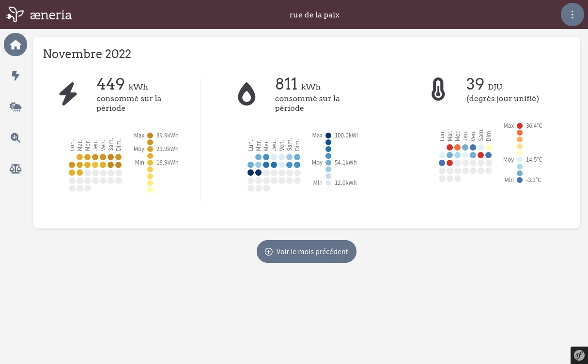Click the water drop consumption icon
This screenshot has height=364, width=588.
tap(247, 94)
